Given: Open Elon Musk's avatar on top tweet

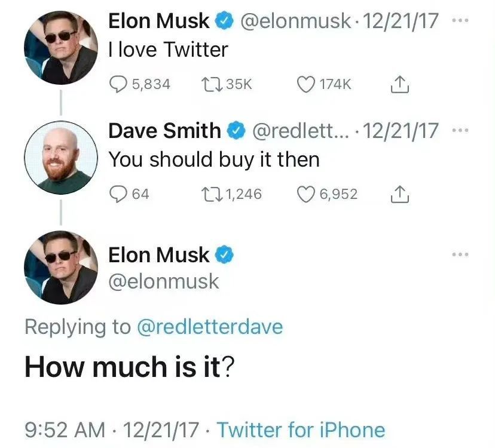Looking at the screenshot, I should pos(61,48).
